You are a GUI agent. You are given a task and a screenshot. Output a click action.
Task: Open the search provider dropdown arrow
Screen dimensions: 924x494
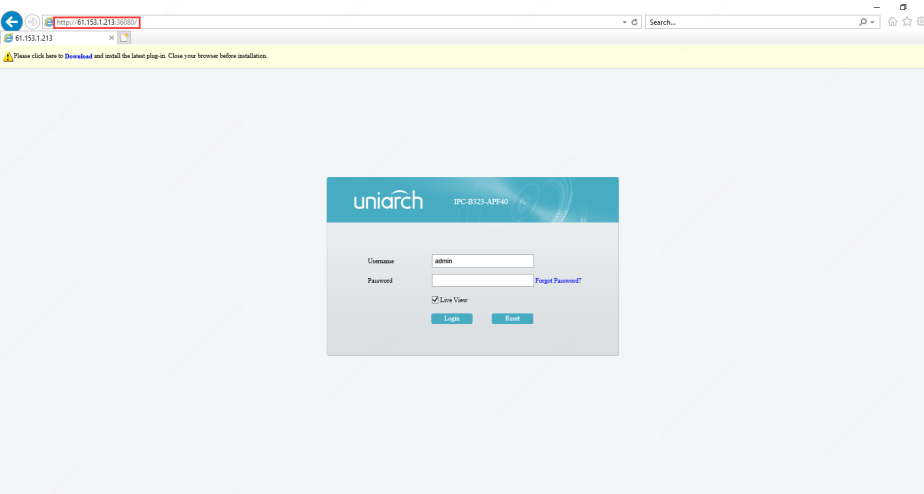(873, 22)
